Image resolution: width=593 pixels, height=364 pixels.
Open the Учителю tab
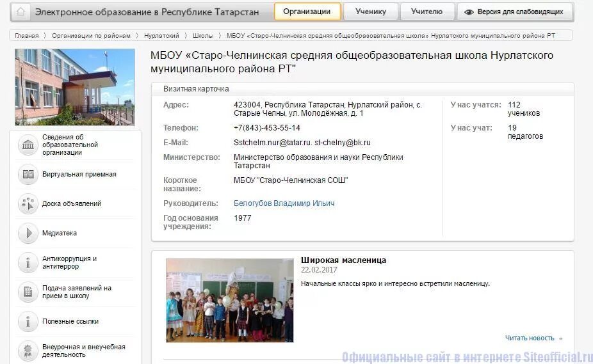(426, 12)
